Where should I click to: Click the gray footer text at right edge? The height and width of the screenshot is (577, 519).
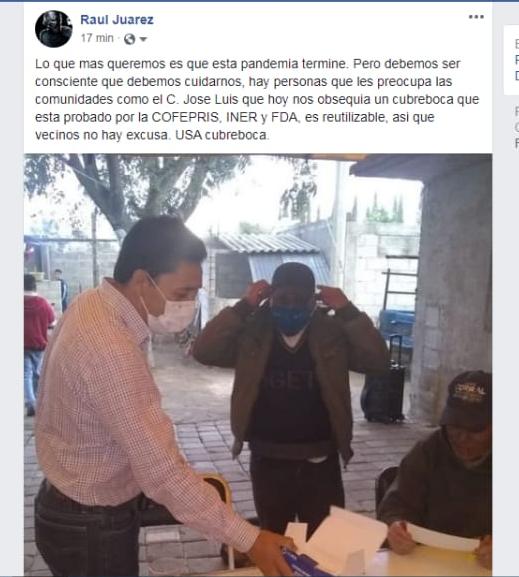point(516,127)
